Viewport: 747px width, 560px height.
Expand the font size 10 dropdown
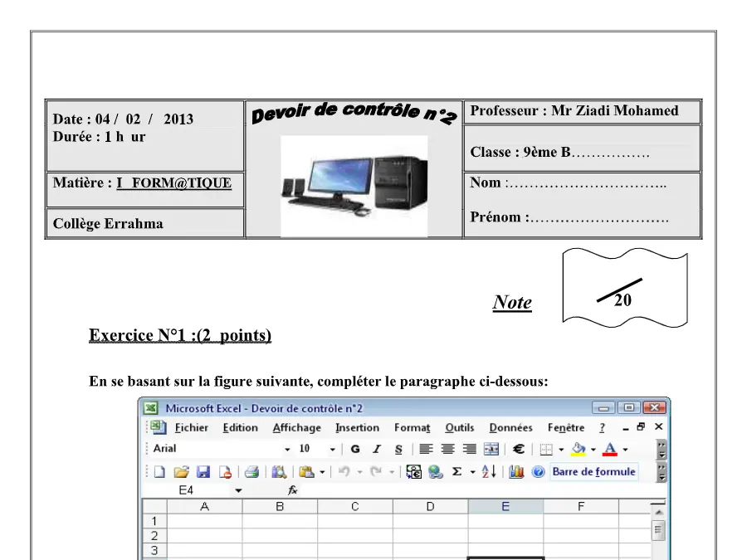333,449
